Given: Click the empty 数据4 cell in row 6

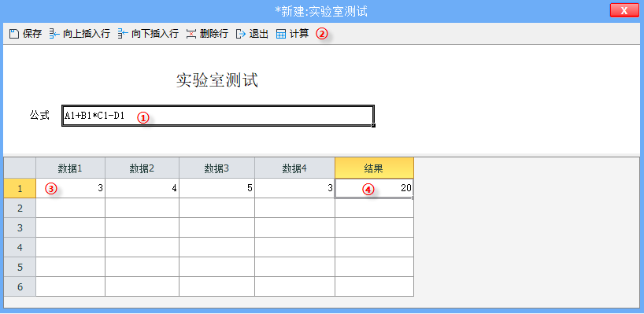Looking at the screenshot, I should 295,287.
